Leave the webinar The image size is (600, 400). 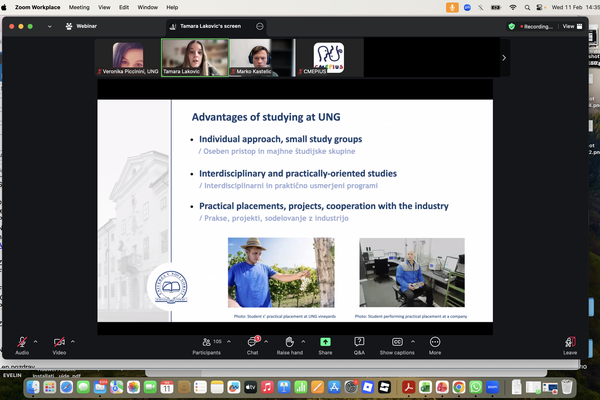(x=570, y=345)
